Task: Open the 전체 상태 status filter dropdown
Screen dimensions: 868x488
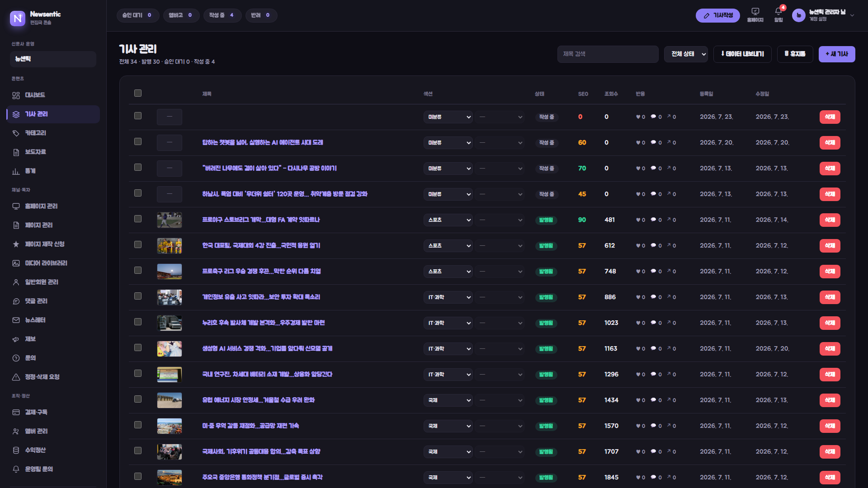Action: click(686, 54)
